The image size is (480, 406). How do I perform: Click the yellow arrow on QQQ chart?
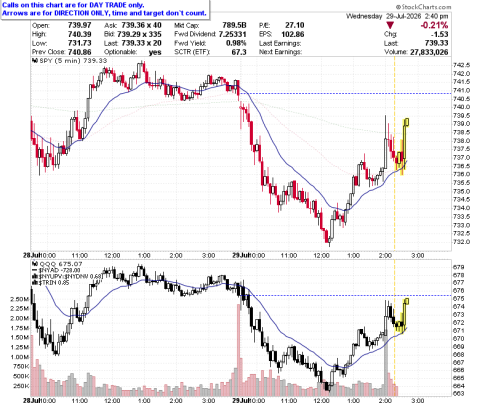click(403, 315)
